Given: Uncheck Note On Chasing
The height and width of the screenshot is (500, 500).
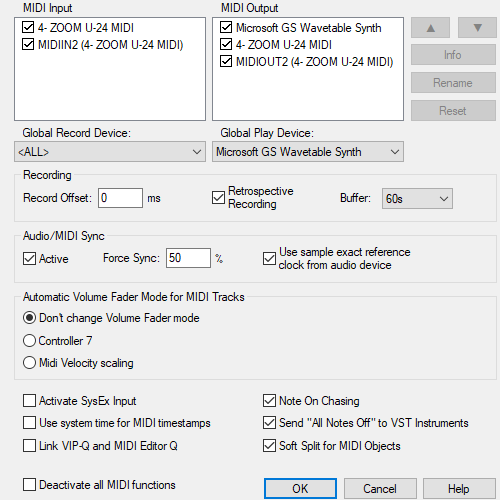Looking at the screenshot, I should (269, 401).
